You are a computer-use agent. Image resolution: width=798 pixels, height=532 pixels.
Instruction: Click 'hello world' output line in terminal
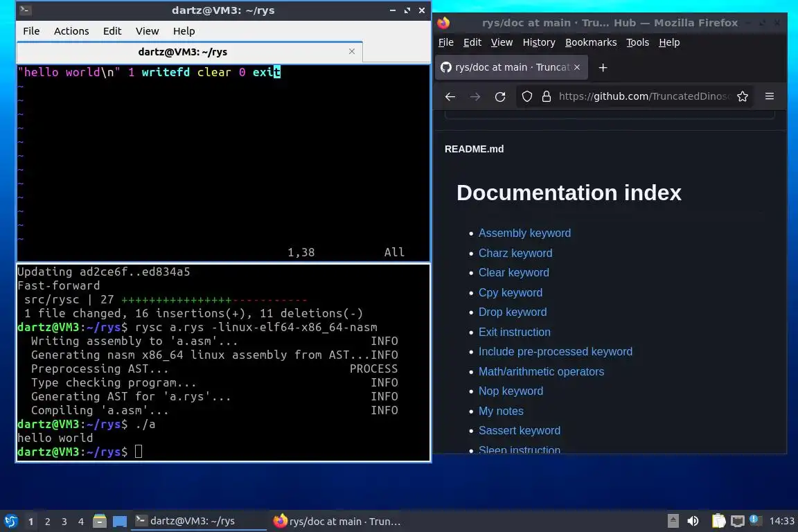click(55, 438)
